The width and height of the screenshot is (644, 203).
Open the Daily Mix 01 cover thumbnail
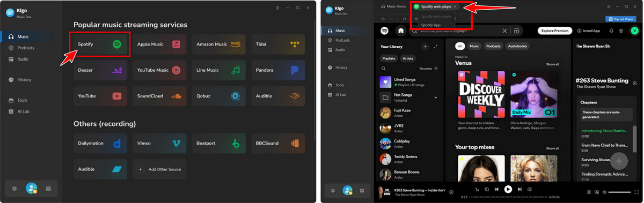(533, 94)
